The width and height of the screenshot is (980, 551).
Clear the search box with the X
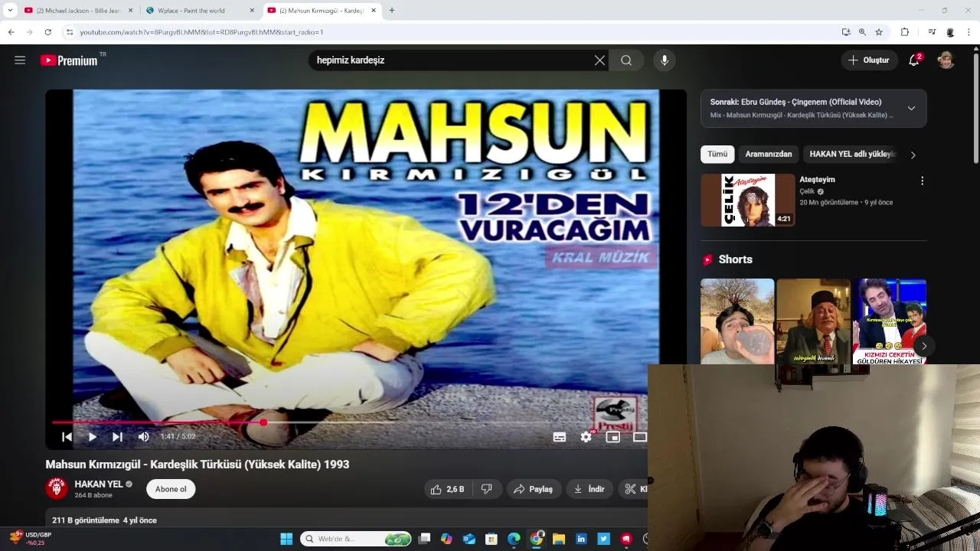point(599,60)
